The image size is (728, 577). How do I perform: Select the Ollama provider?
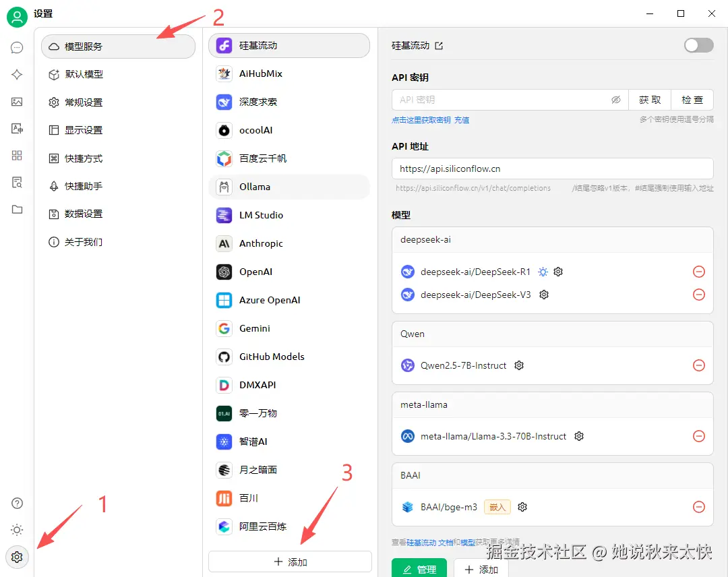(289, 187)
